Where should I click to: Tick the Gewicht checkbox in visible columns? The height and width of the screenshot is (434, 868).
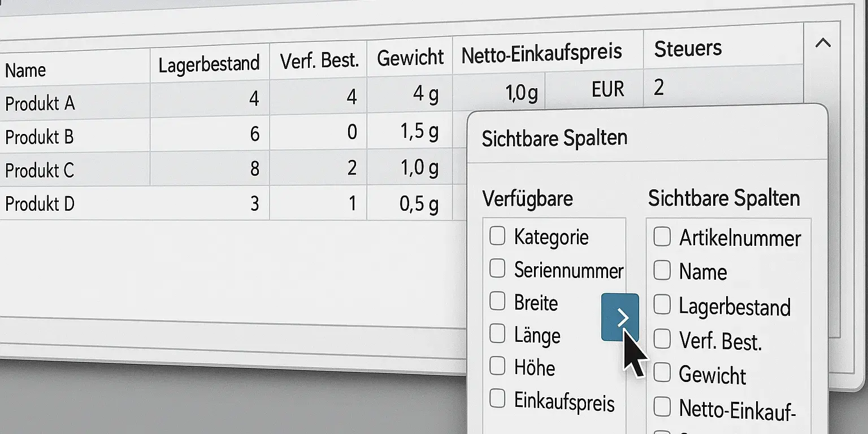pos(662,371)
